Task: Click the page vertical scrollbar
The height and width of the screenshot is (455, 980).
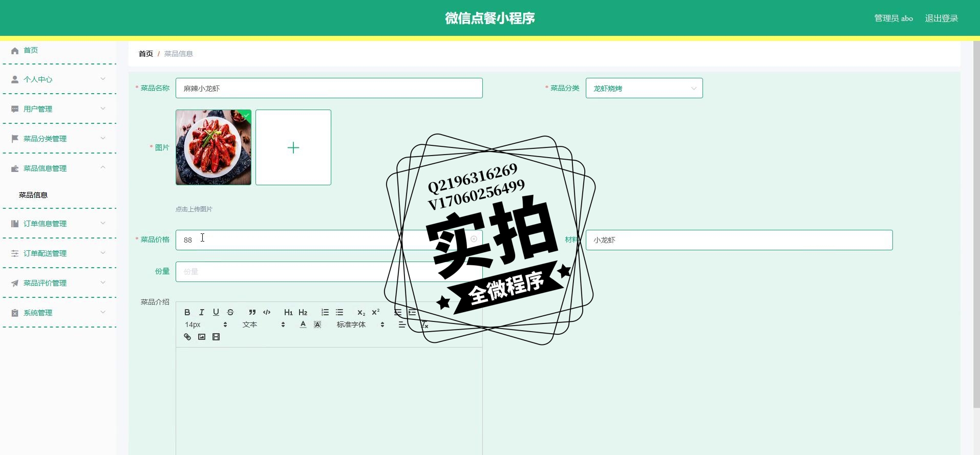Action: (976, 224)
